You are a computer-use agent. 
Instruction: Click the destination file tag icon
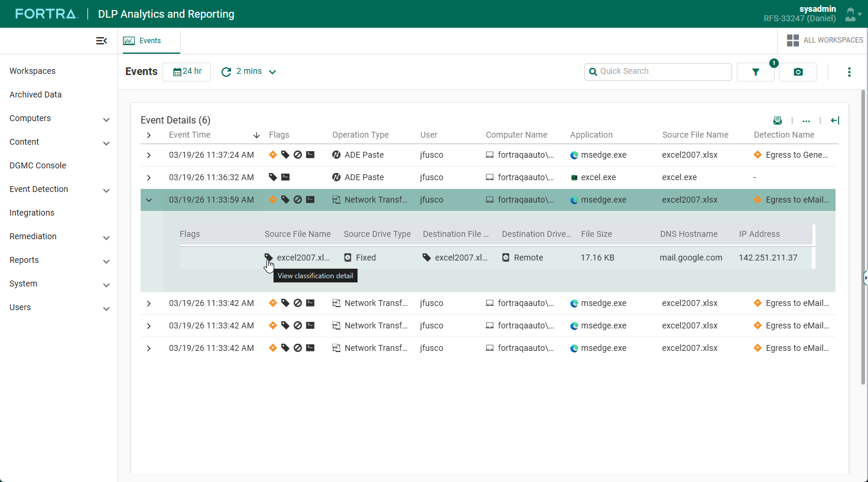pyautogui.click(x=427, y=258)
